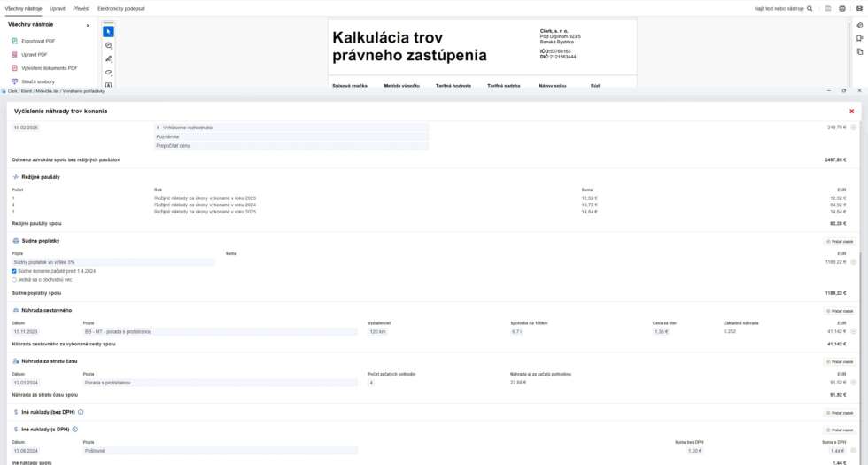Remove the 41.142 € travel expense row
This screenshot has height=465, width=868.
(853, 331)
